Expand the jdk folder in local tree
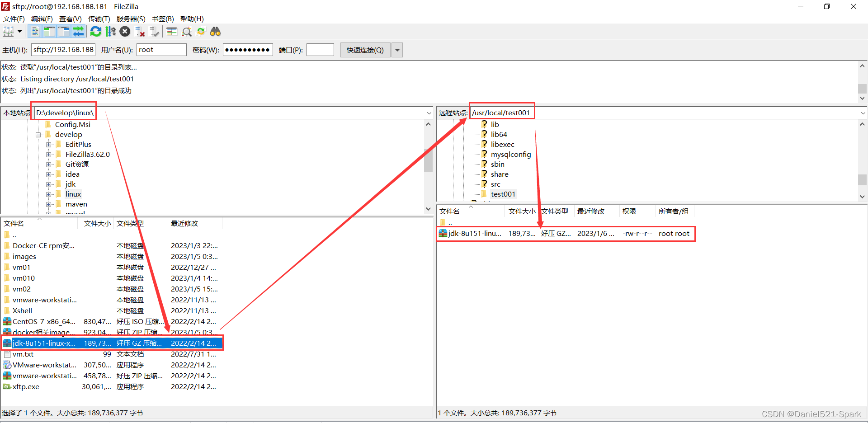 pyautogui.click(x=49, y=184)
